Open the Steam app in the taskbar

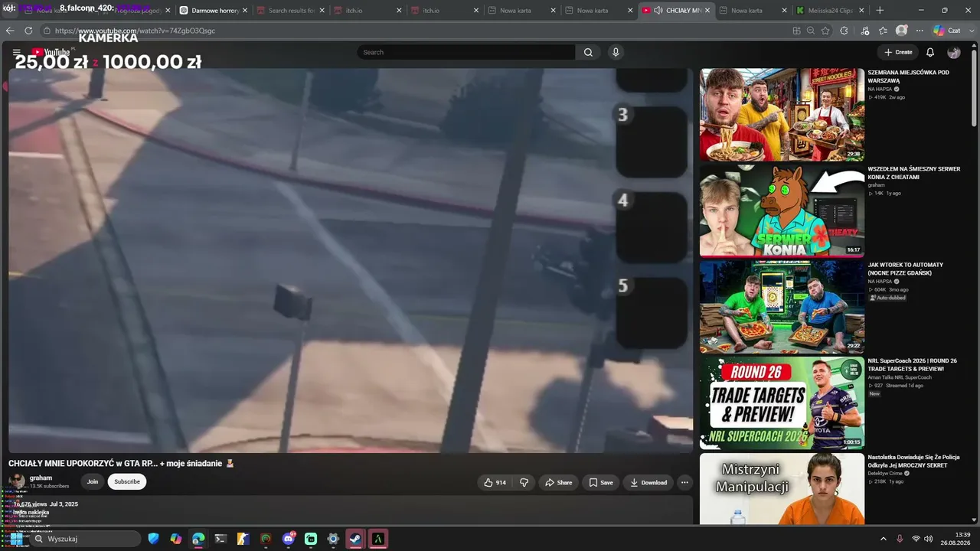tap(355, 539)
